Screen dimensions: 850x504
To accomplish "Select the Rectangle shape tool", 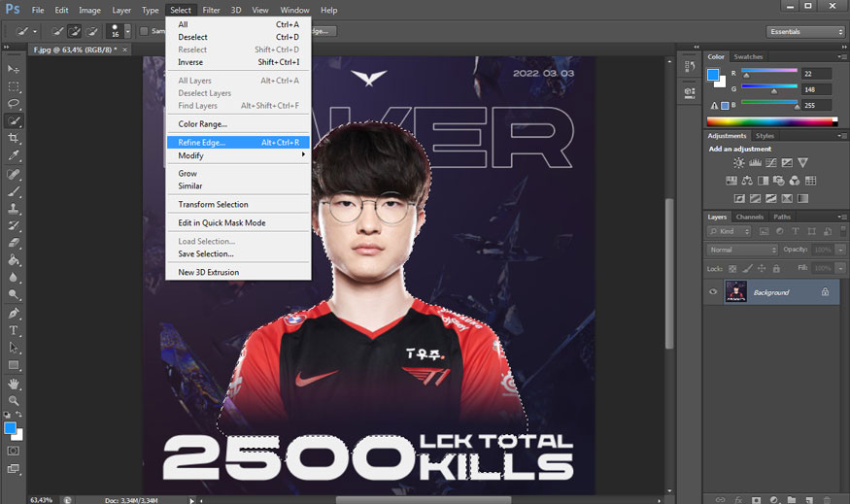I will pyautogui.click(x=14, y=365).
